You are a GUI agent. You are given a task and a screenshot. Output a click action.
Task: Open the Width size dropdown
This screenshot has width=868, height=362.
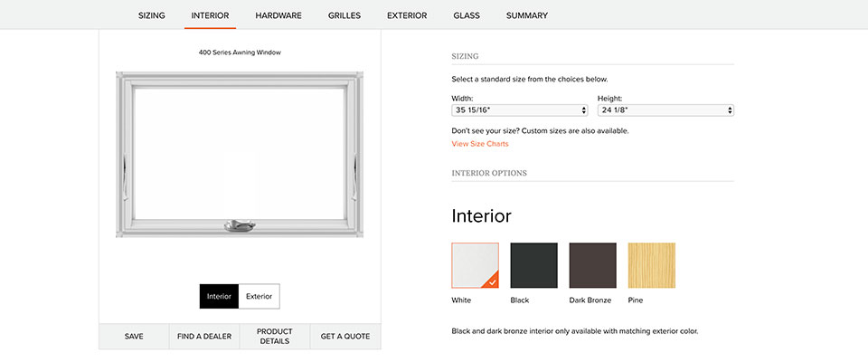point(519,110)
